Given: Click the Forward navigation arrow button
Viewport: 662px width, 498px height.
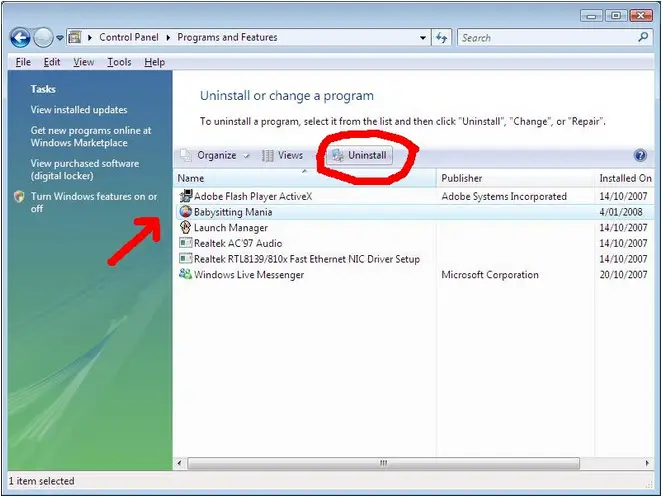Looking at the screenshot, I should click(43, 38).
